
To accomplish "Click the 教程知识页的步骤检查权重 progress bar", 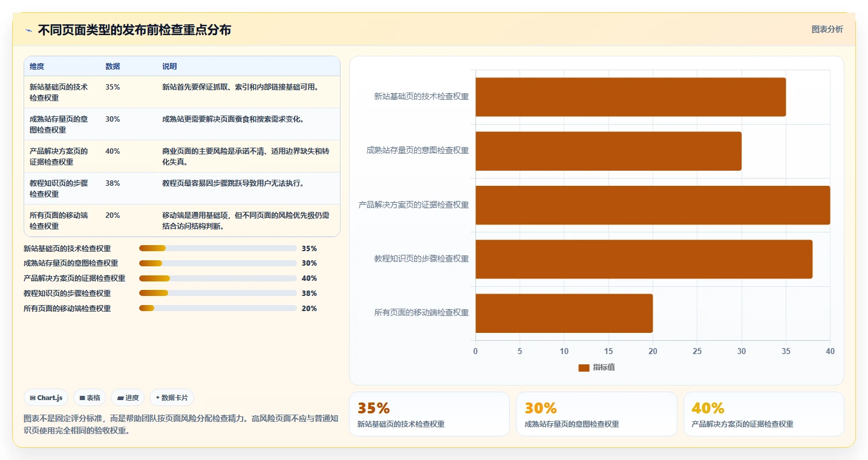I will point(218,293).
